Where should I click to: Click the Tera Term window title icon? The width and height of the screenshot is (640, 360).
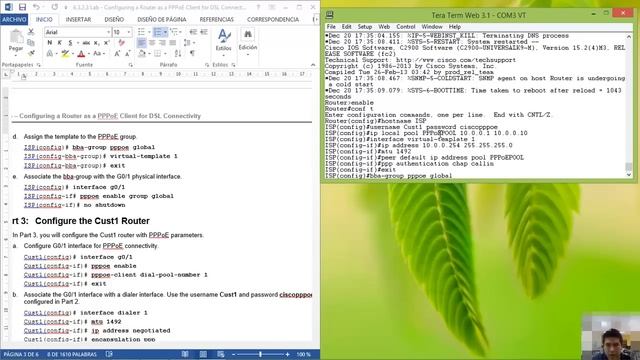point(329,15)
